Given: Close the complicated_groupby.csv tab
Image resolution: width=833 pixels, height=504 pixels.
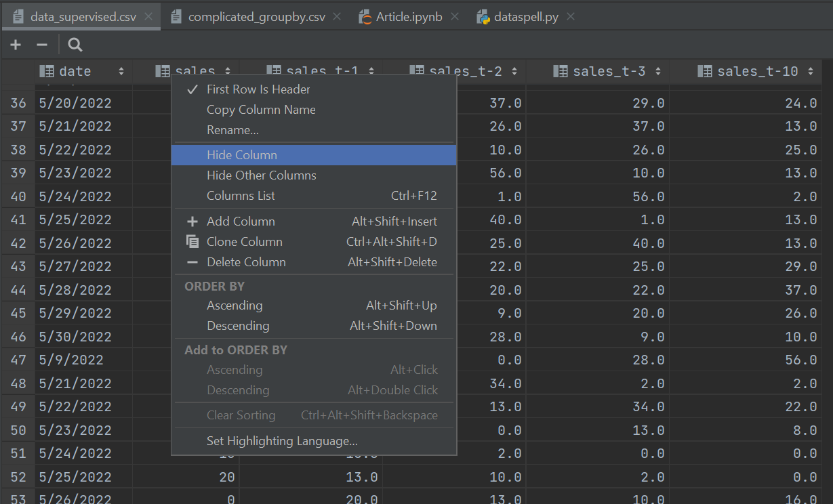Looking at the screenshot, I should pos(338,17).
